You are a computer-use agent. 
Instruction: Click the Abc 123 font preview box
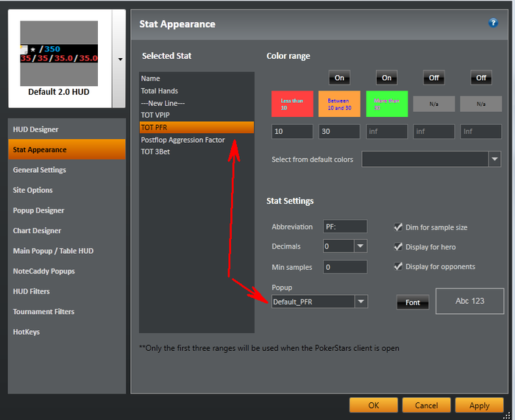pyautogui.click(x=469, y=301)
